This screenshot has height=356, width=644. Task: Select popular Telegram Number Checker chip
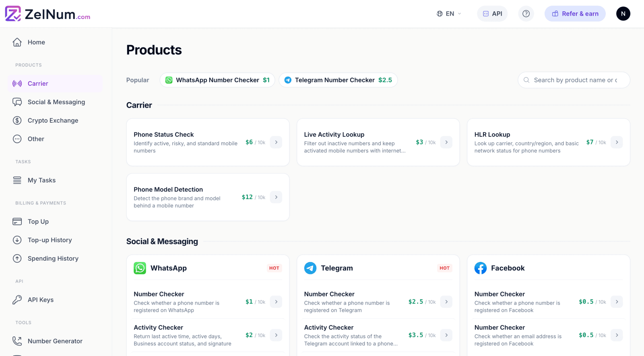tap(338, 80)
